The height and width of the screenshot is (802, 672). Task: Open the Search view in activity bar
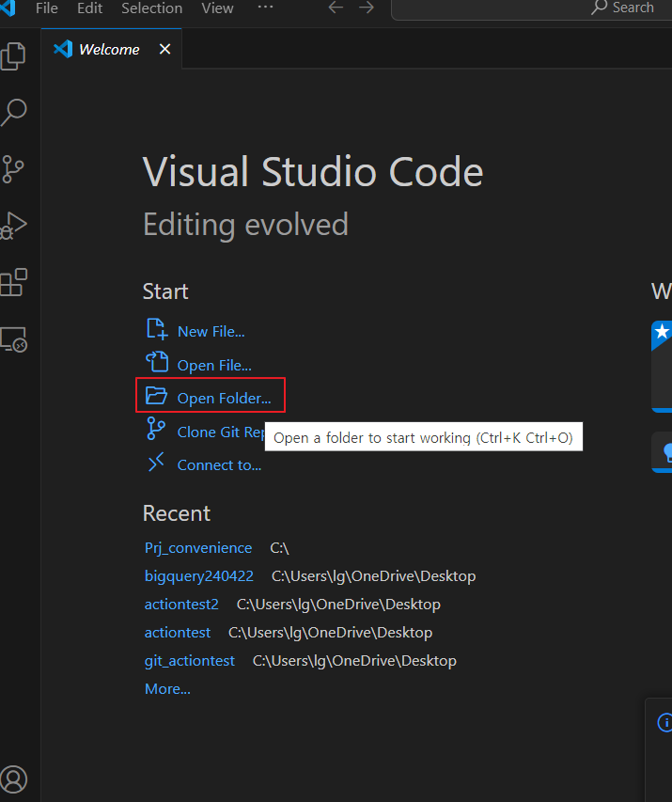click(14, 112)
